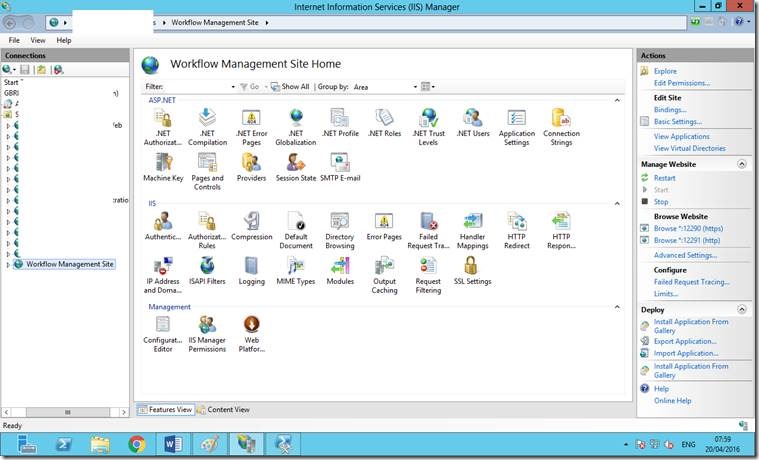Open HTTP Response Headers feature

pos(561,230)
